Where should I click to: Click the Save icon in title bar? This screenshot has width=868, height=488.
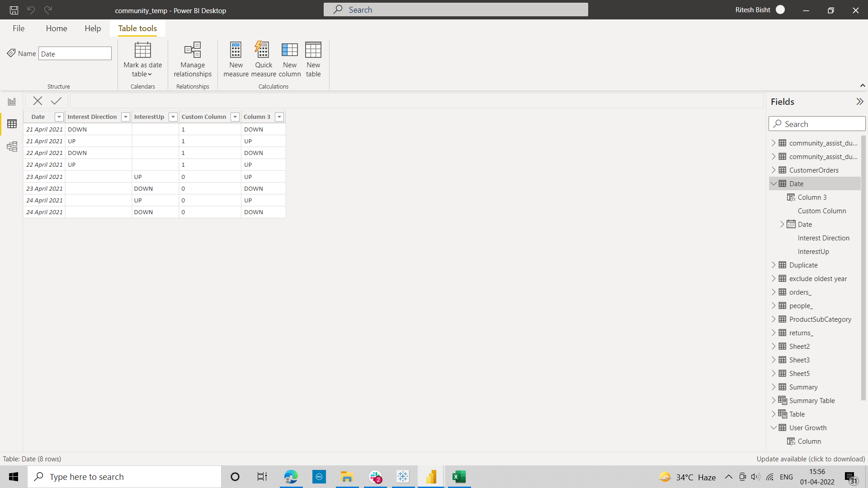coord(14,9)
